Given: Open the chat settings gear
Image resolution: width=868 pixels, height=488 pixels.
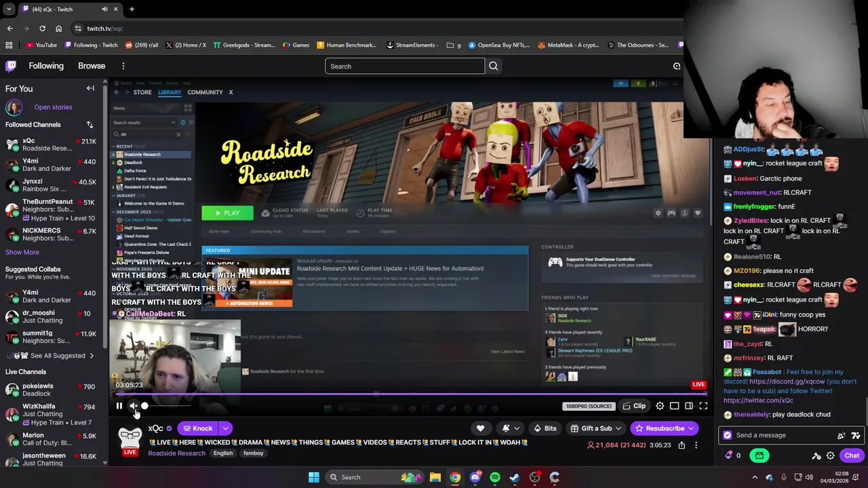Looking at the screenshot, I should click(830, 455).
